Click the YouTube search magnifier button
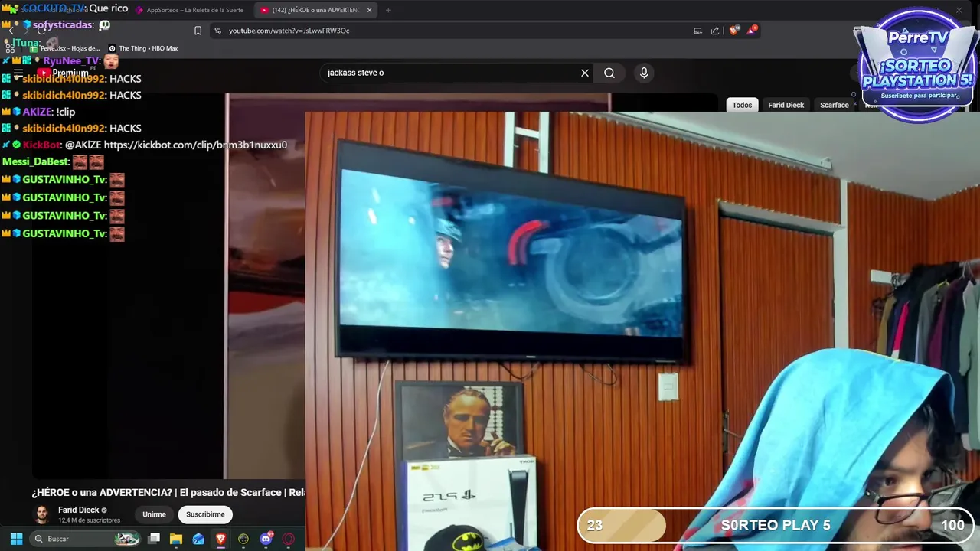The width and height of the screenshot is (980, 551). [x=609, y=73]
